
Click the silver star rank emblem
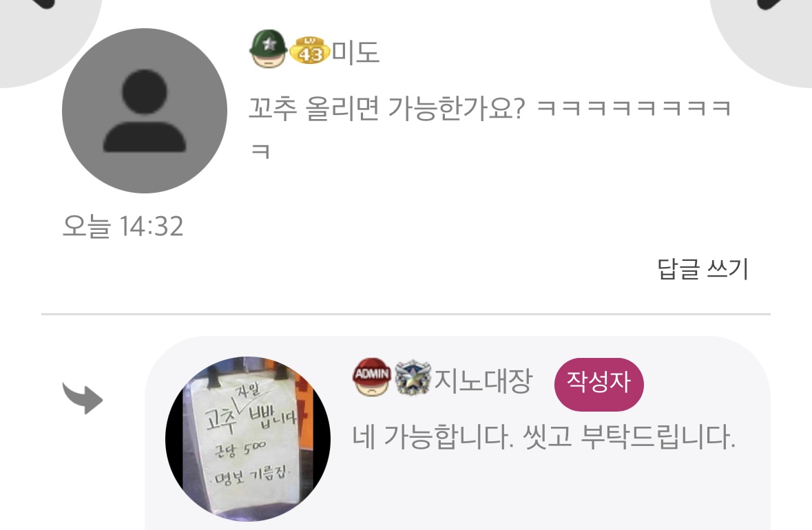coord(413,378)
